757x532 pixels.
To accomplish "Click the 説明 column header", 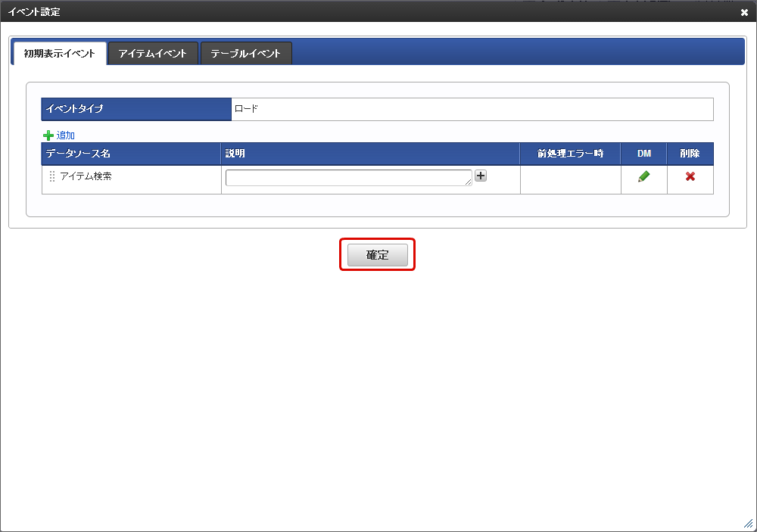I will 370,154.
